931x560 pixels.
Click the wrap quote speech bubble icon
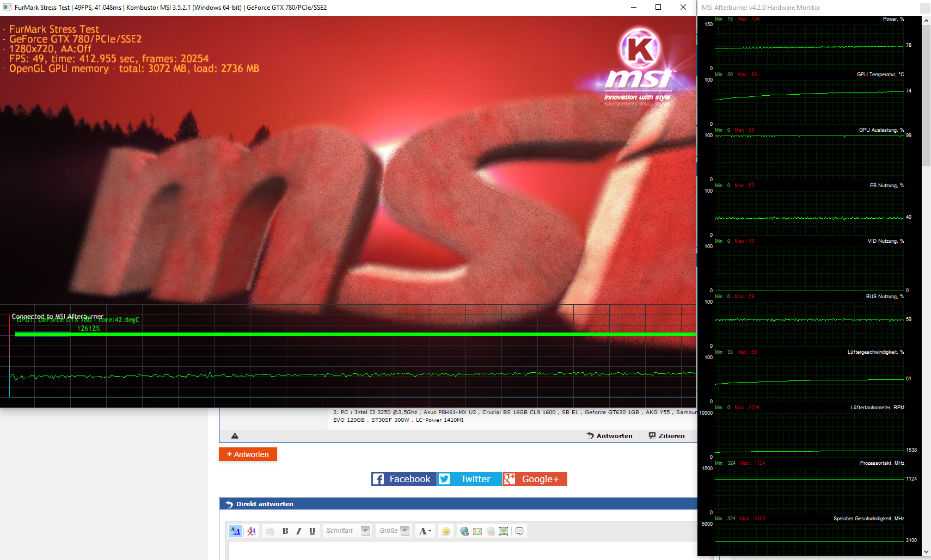click(x=519, y=531)
